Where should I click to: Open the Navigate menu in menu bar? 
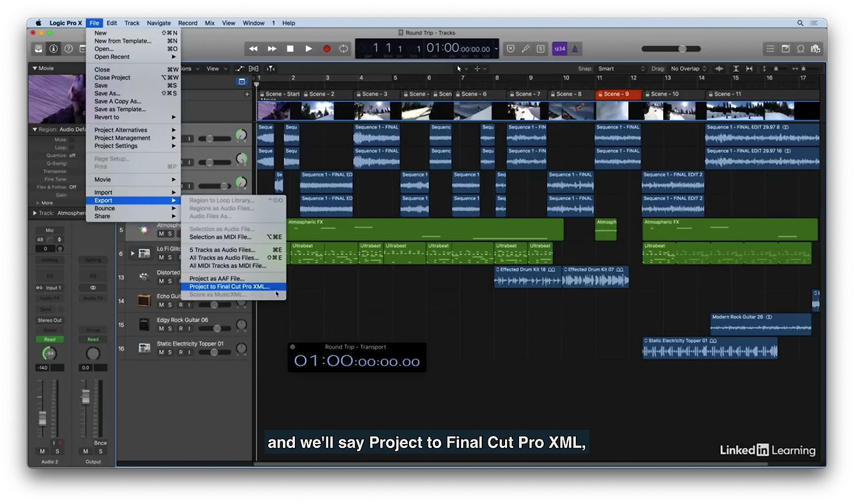tap(159, 23)
